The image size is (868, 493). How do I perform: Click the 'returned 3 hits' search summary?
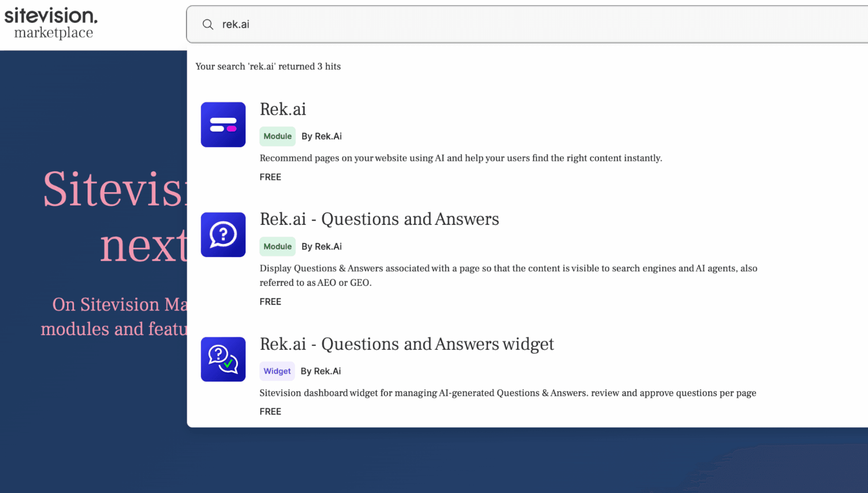pos(268,66)
